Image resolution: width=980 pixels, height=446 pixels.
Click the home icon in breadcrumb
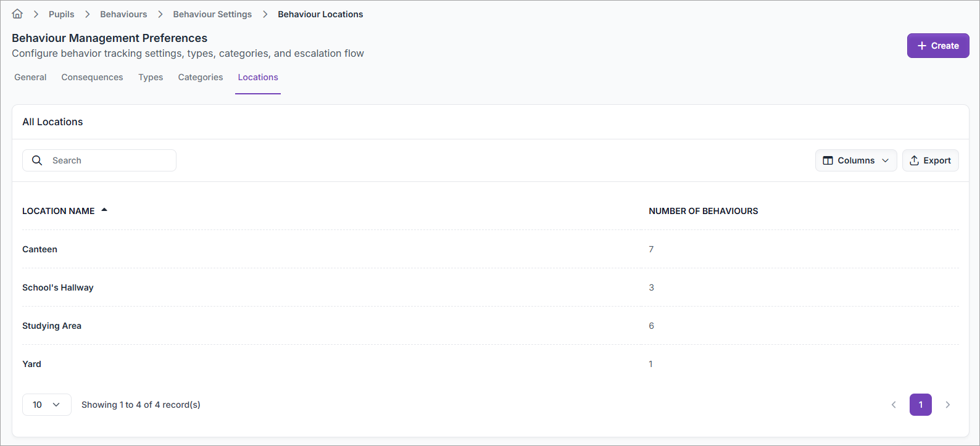point(17,14)
